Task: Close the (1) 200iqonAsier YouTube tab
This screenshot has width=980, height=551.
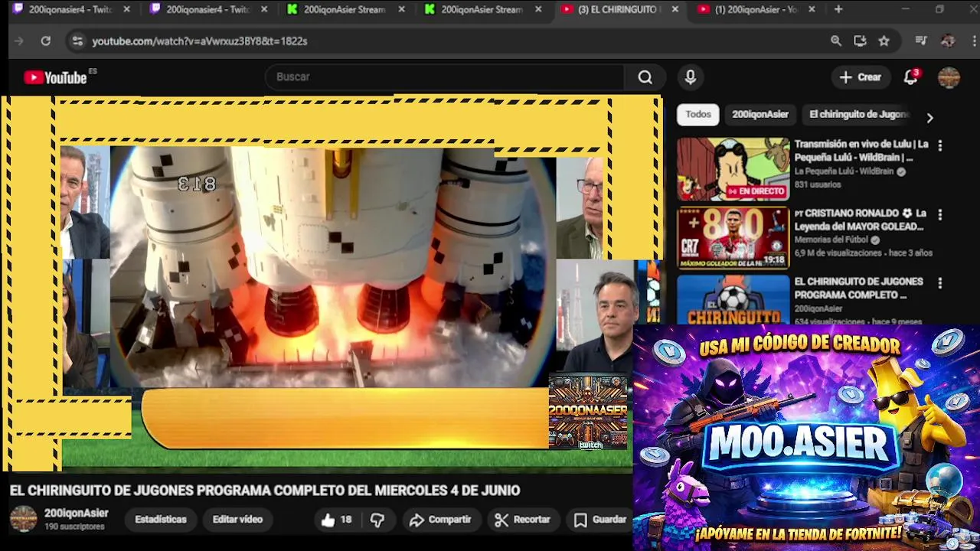Action: (x=812, y=9)
